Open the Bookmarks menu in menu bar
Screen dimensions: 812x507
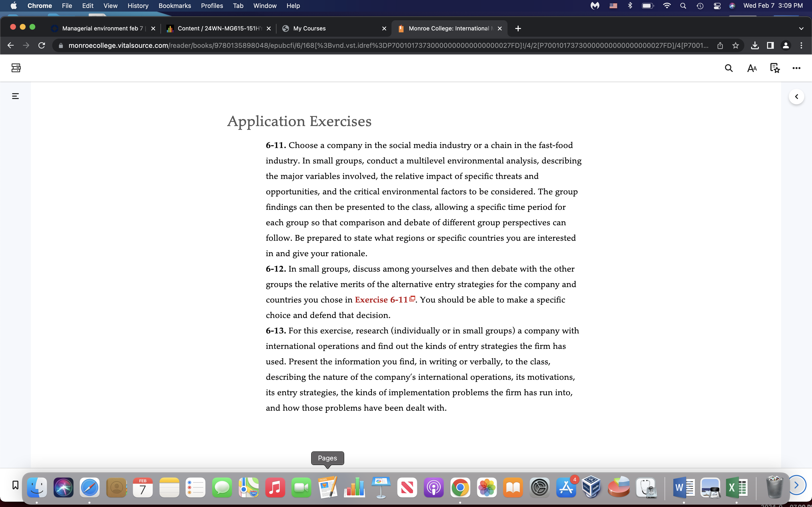click(x=174, y=6)
